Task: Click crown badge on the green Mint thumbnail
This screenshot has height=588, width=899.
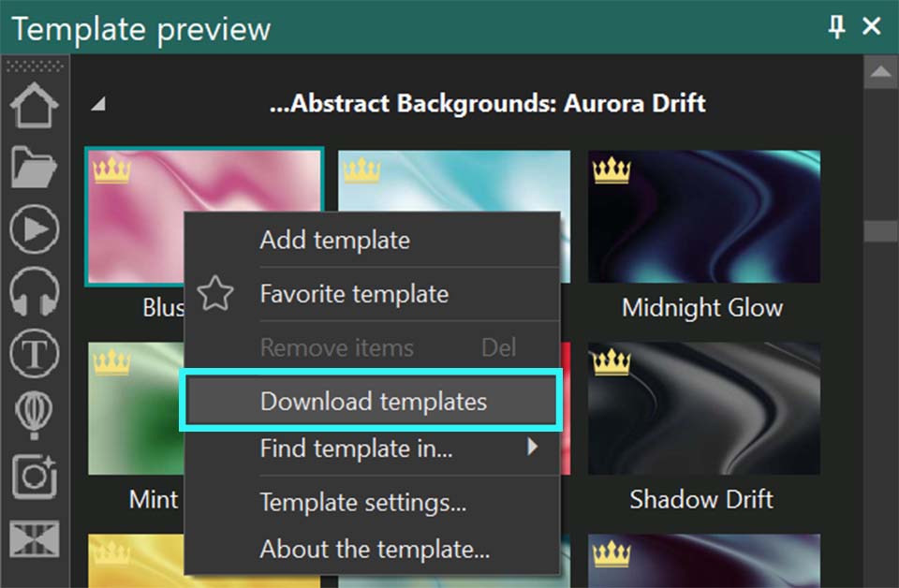Action: tap(111, 361)
